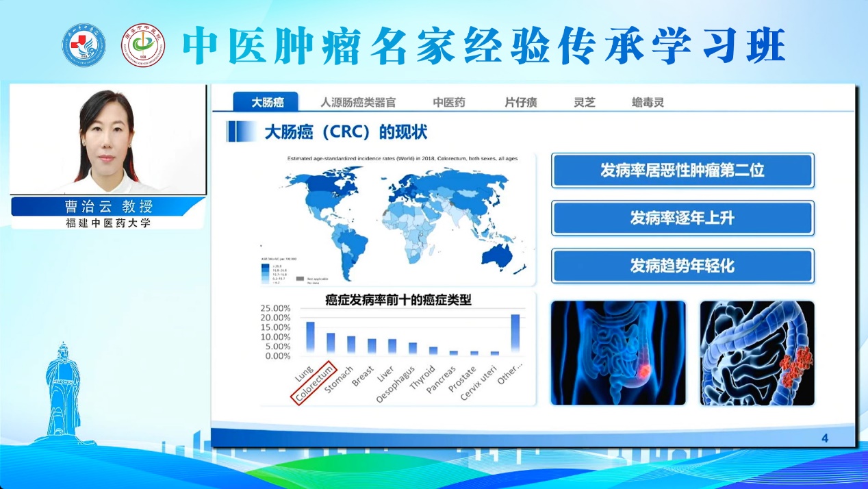The height and width of the screenshot is (489, 868).
Task: Click the 发病率居恶性肿瘤第二位 box
Action: (682, 171)
